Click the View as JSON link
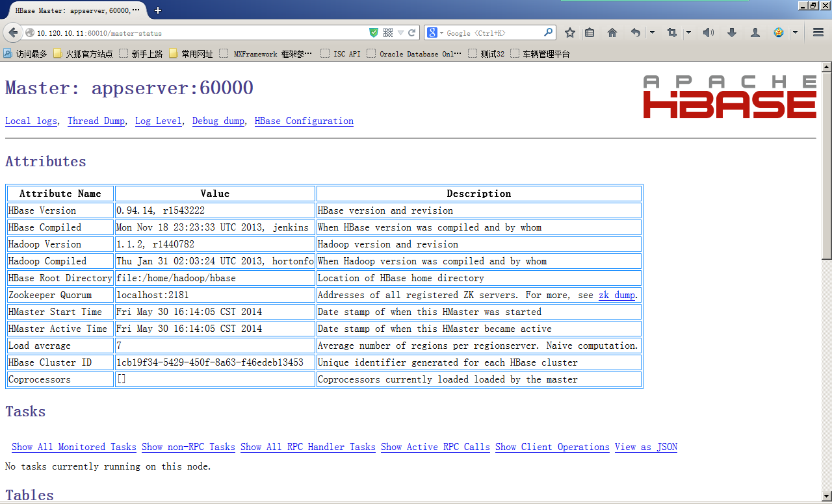This screenshot has width=832, height=504. pos(646,447)
